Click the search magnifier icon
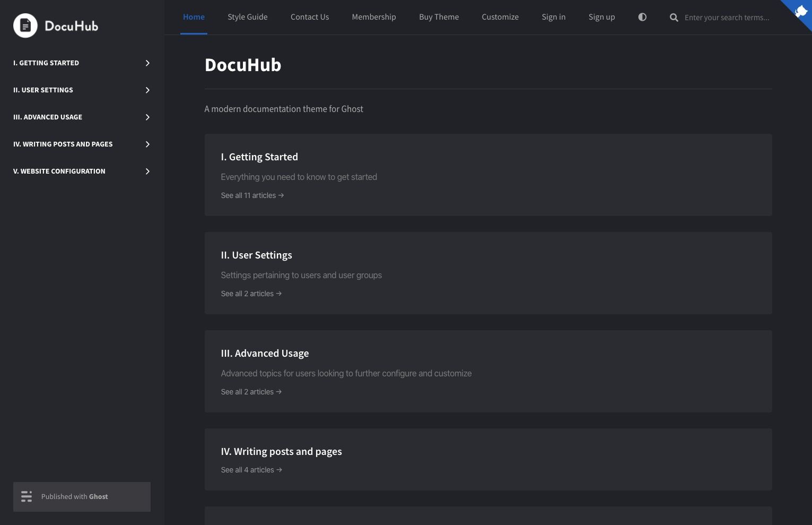Screen dimensions: 812x525 (674, 18)
